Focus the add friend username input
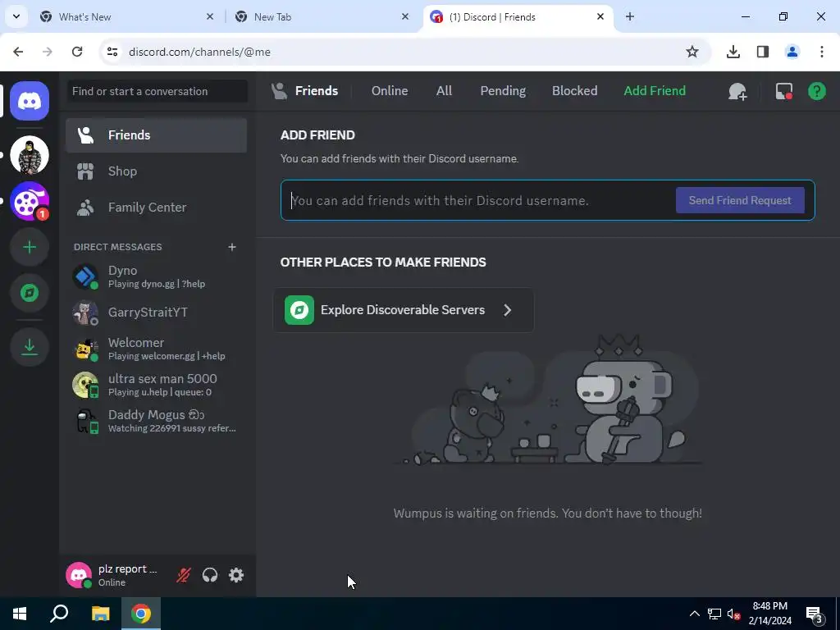The width and height of the screenshot is (840, 630). pos(479,200)
